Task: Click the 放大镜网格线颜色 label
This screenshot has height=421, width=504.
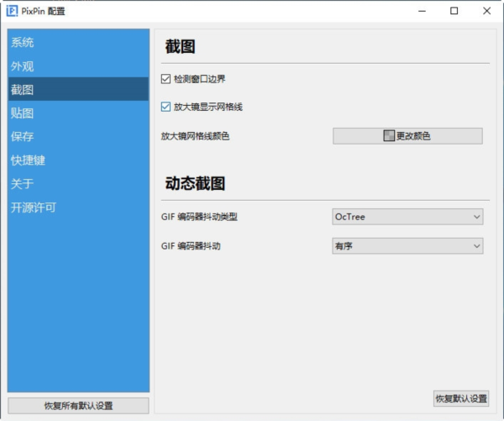Action: [x=195, y=136]
